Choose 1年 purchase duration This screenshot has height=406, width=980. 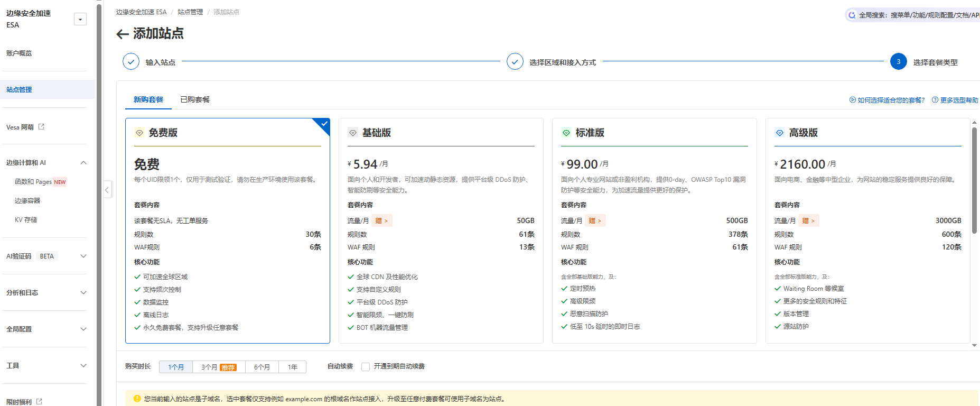click(x=293, y=367)
